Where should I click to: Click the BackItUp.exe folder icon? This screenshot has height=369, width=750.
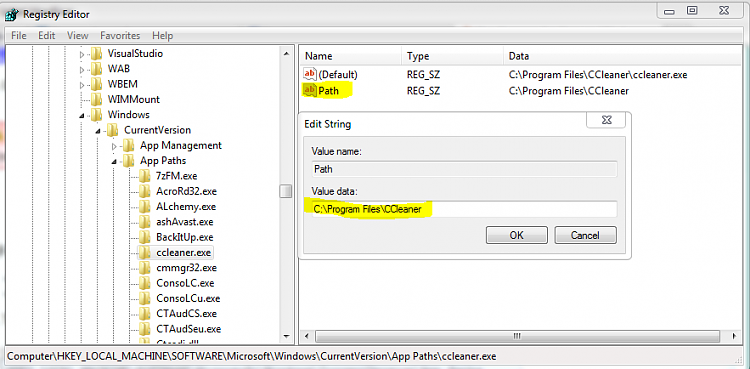point(145,237)
